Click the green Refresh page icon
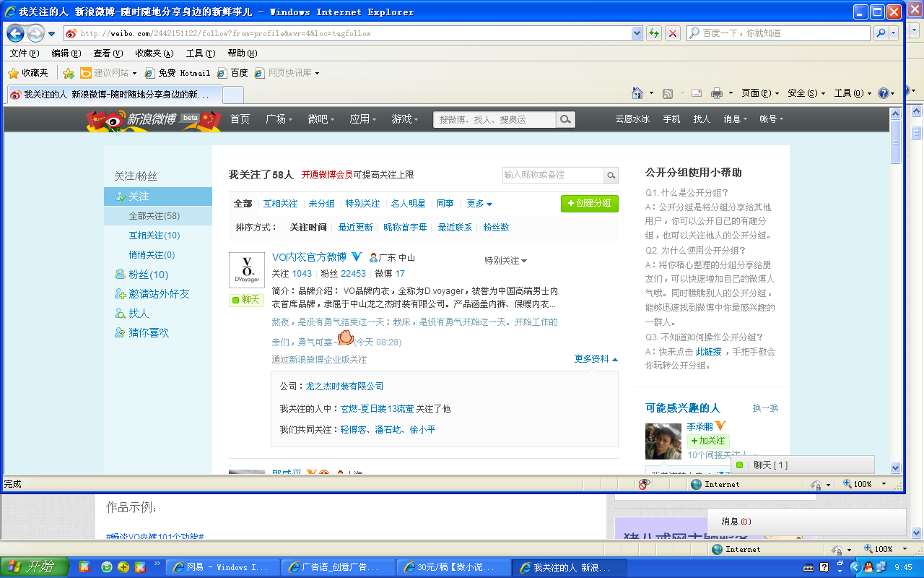This screenshot has width=924, height=578. click(x=654, y=33)
